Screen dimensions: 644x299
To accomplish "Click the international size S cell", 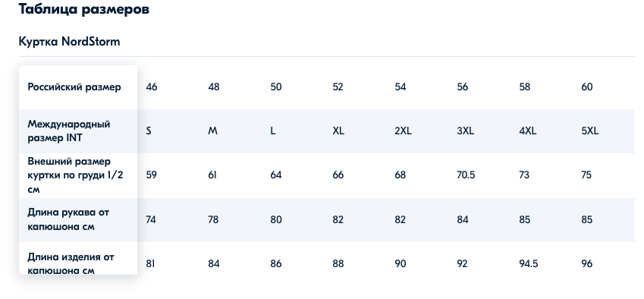I will 149,131.
